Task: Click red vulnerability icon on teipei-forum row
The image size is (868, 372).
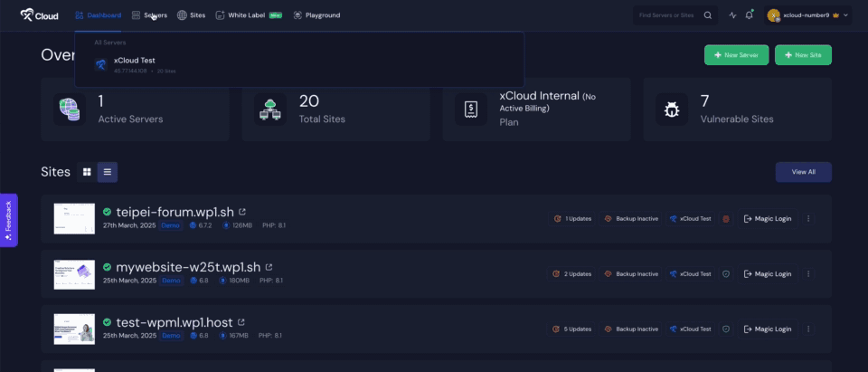Action: coord(725,219)
